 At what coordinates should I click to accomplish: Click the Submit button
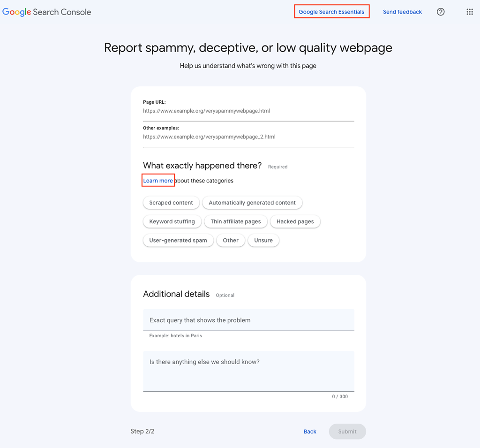tap(347, 431)
